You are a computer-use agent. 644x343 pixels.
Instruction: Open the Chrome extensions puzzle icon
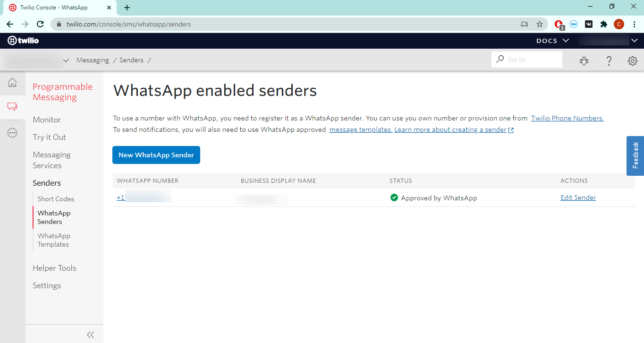point(604,24)
